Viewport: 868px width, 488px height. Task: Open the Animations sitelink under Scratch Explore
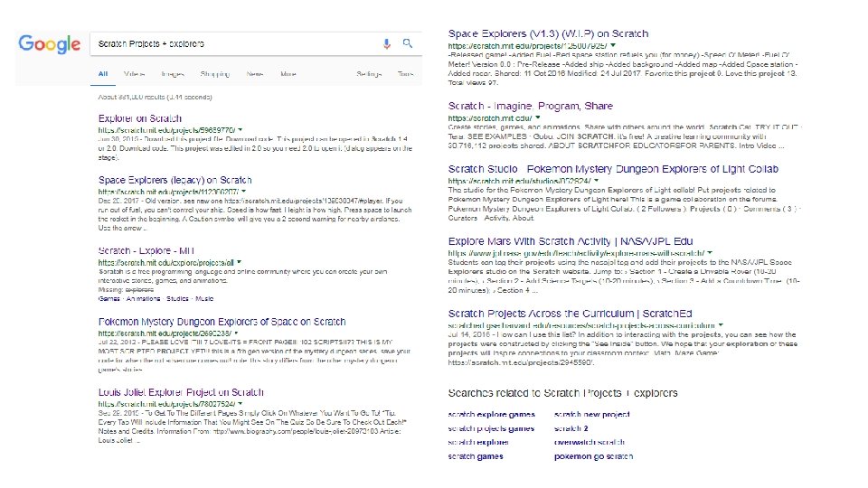point(143,299)
